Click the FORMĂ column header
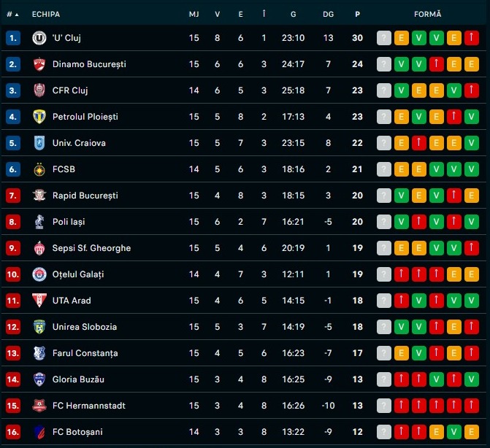The width and height of the screenshot is (490, 448). click(x=427, y=14)
